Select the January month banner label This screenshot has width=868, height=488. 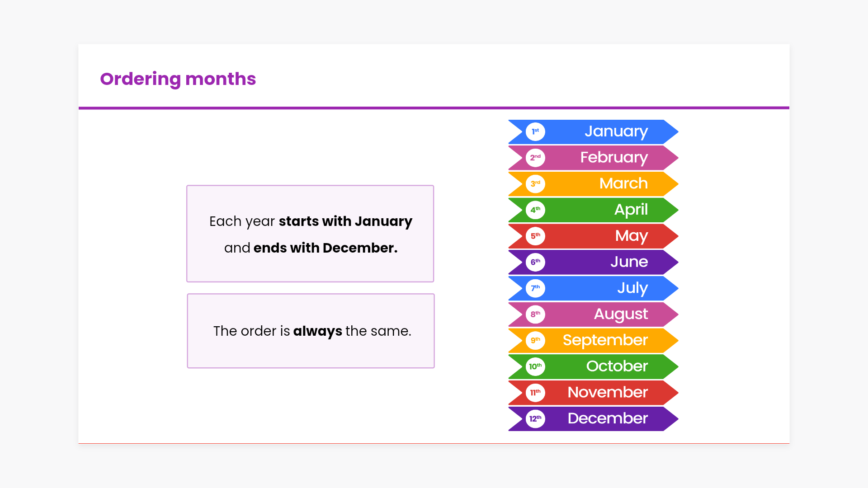coord(616,131)
